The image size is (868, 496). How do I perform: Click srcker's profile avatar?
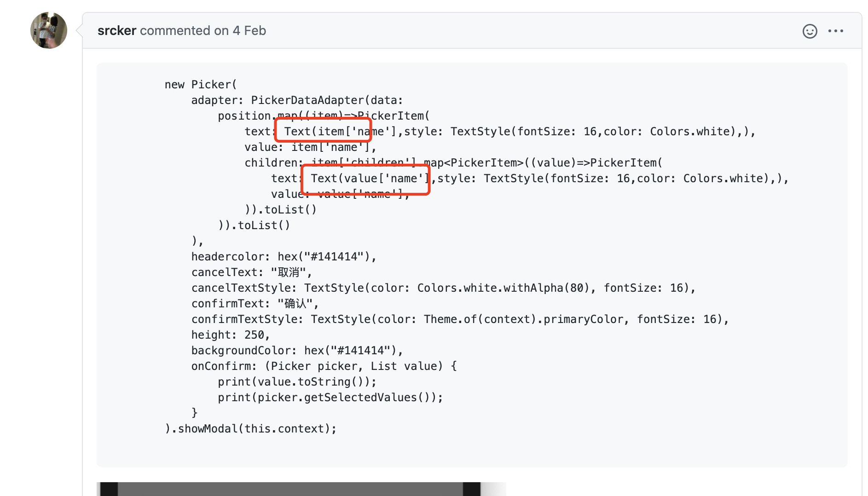pos(48,29)
